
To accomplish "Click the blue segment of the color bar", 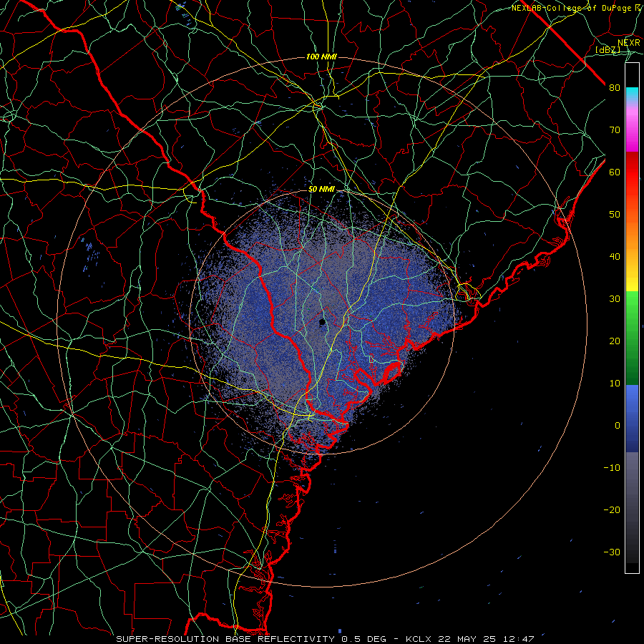I will coord(632,418).
